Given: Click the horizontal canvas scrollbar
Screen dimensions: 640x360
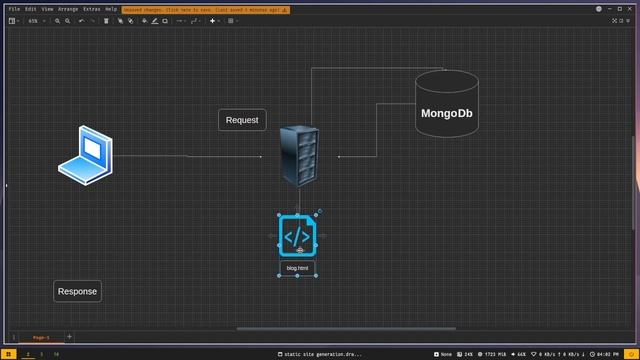Looking at the screenshot, I should point(346,328).
